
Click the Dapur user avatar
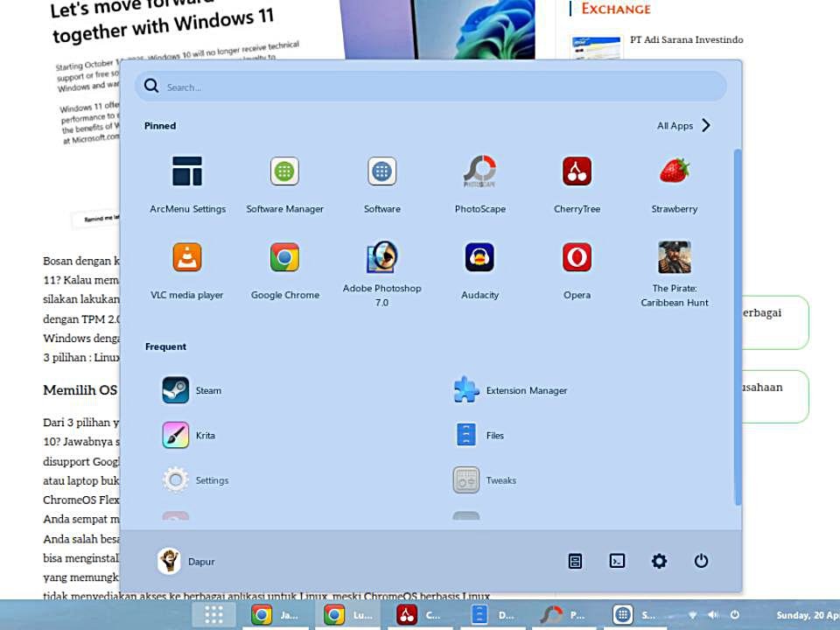169,561
